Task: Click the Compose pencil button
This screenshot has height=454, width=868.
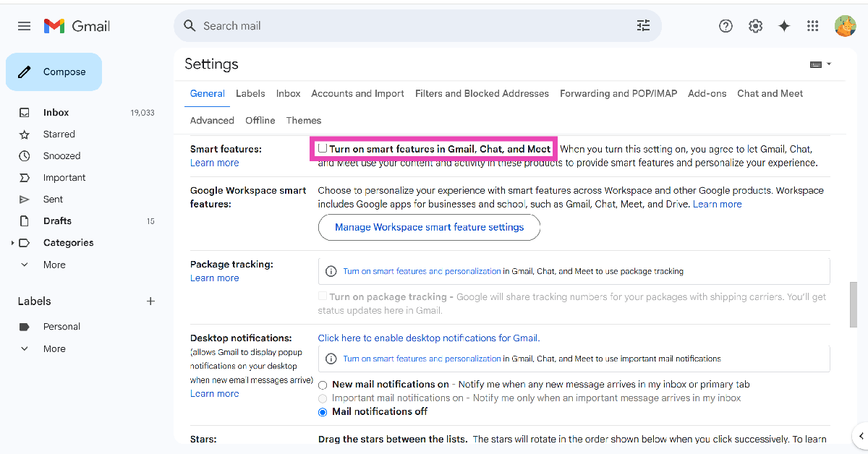Action: point(54,72)
